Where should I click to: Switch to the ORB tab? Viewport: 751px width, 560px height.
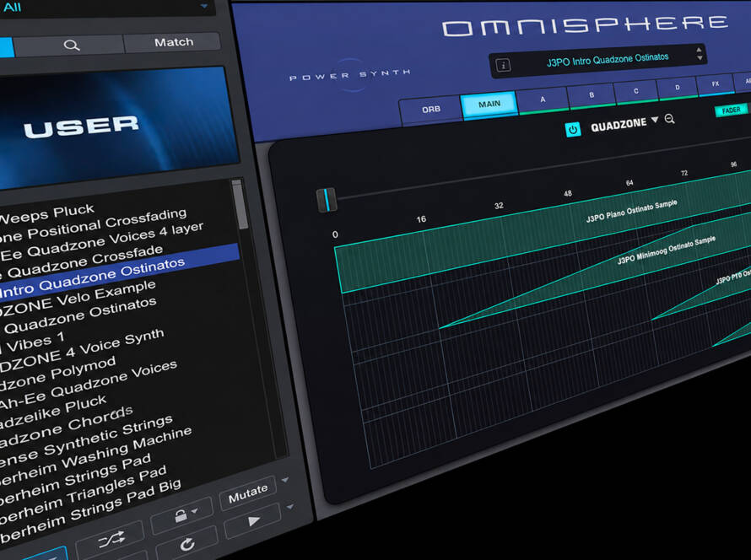point(431,109)
